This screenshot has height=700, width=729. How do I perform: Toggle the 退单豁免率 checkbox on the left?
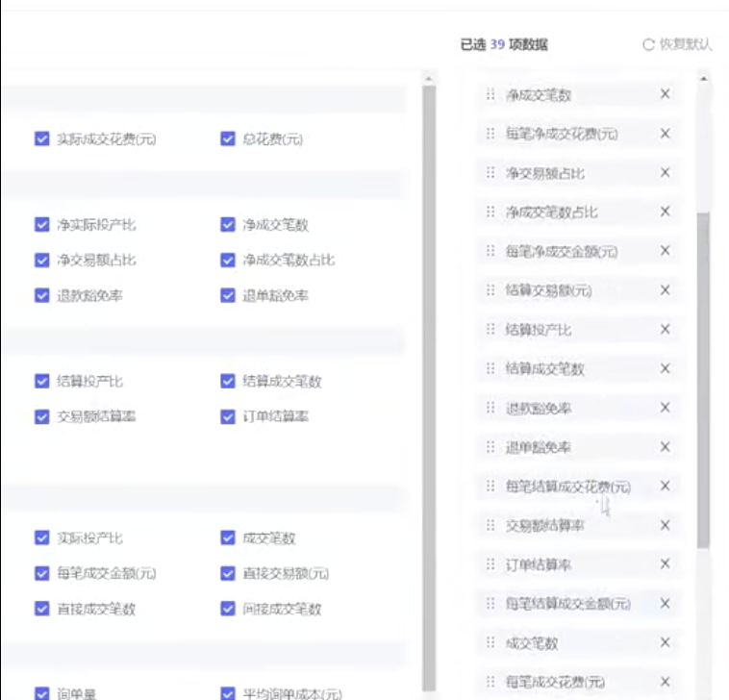(228, 295)
